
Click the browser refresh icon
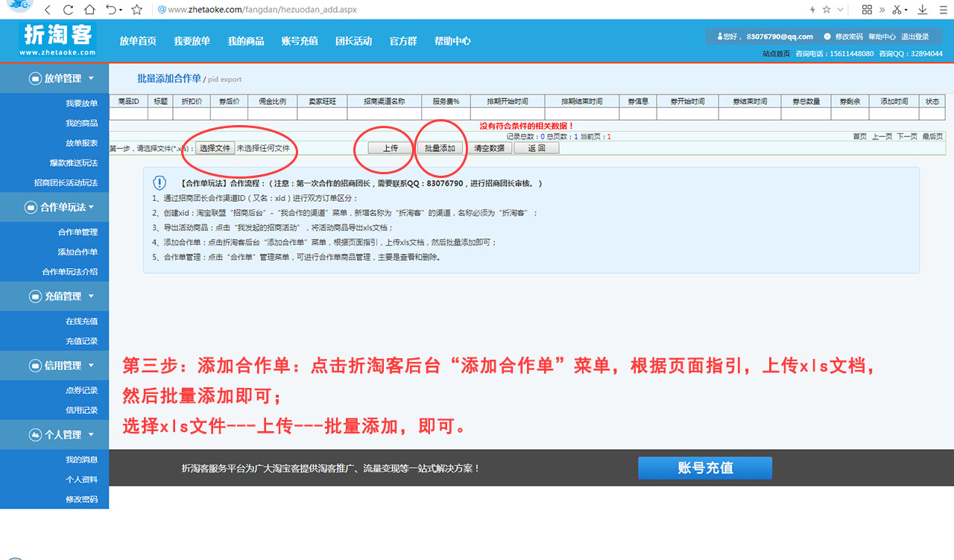tap(68, 10)
